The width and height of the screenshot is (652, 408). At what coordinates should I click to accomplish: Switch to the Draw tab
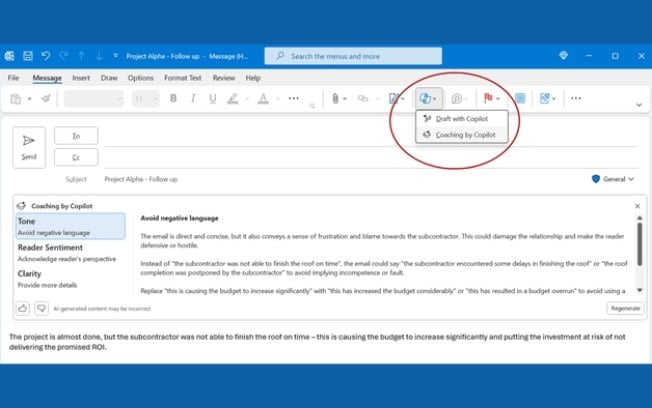pos(109,78)
